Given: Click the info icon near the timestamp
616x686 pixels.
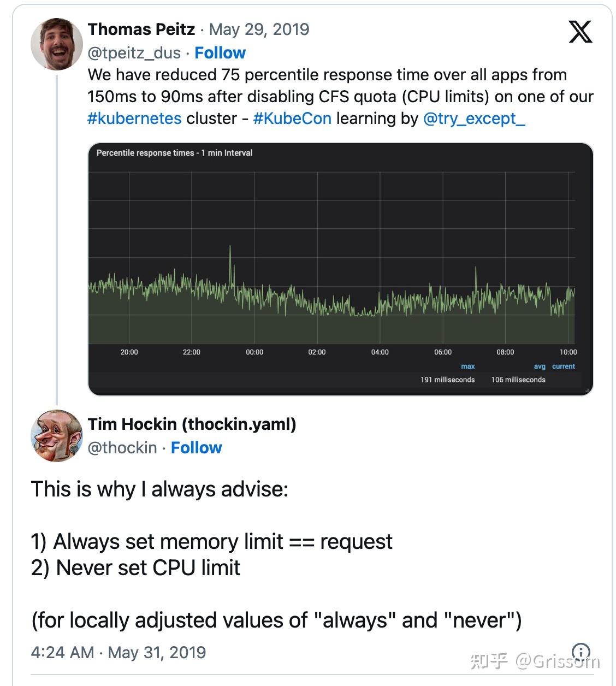Looking at the screenshot, I should tap(581, 651).
